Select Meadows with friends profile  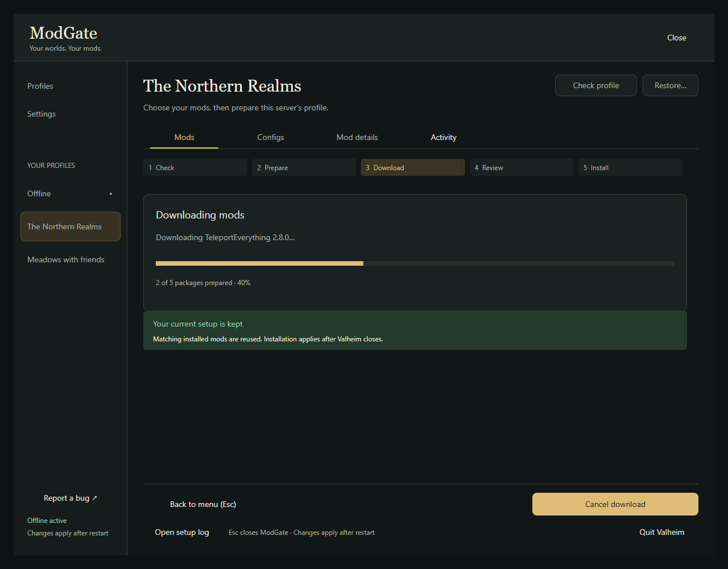tap(70, 259)
